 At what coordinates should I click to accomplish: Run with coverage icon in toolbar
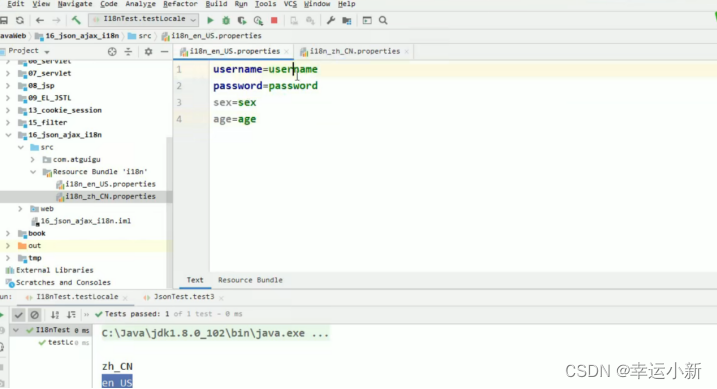[242, 20]
